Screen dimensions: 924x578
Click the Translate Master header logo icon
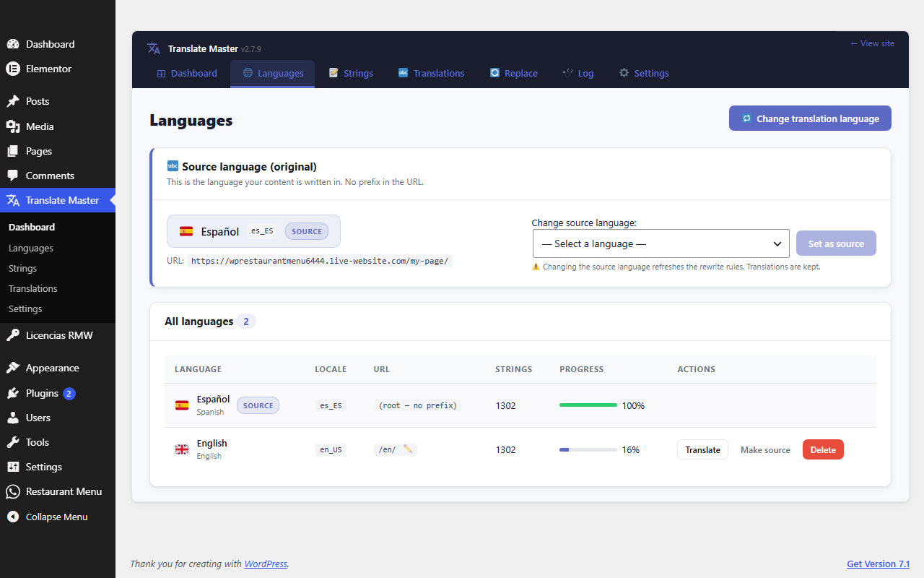[x=154, y=48]
